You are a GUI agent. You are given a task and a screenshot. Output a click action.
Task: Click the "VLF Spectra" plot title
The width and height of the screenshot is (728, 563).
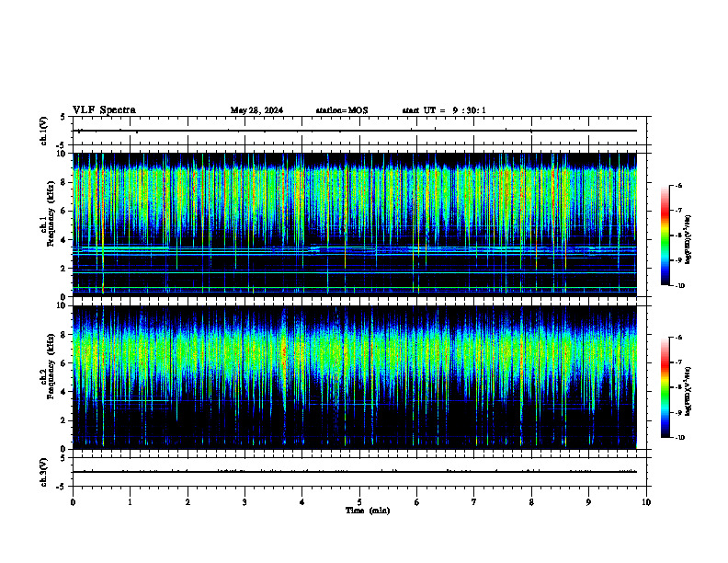pyautogui.click(x=104, y=110)
